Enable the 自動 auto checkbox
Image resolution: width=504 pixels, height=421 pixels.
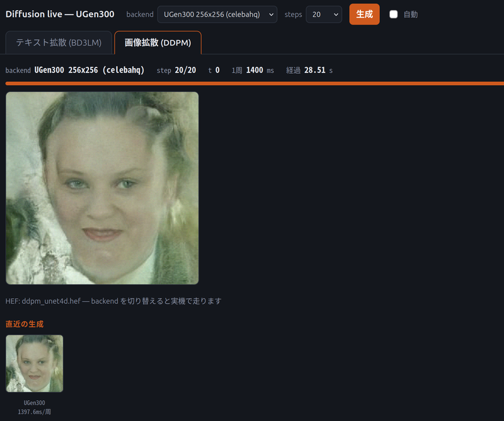click(x=393, y=14)
